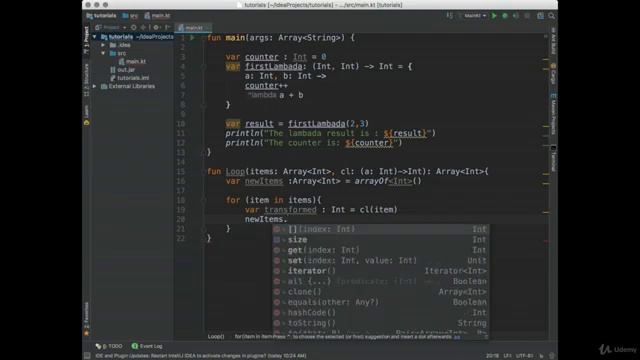Click the collapse all icon in Project panel
The width and height of the screenshot is (640, 360).
(x=143, y=27)
